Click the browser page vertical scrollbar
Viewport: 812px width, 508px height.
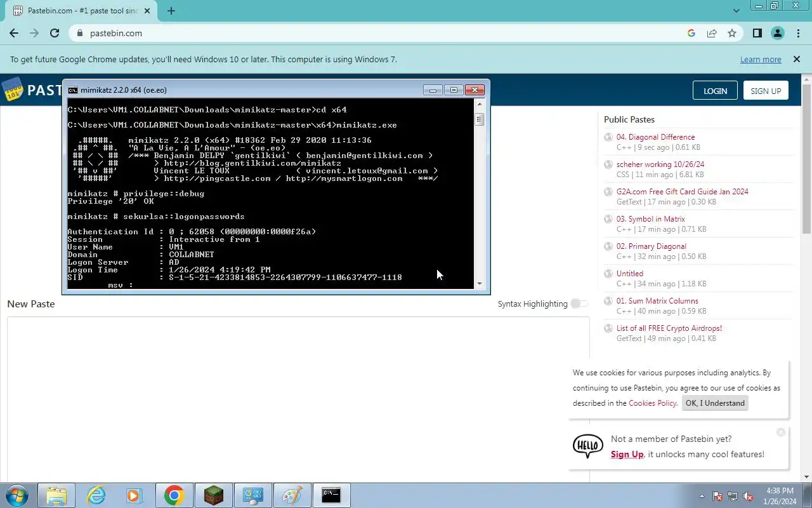pos(807,159)
